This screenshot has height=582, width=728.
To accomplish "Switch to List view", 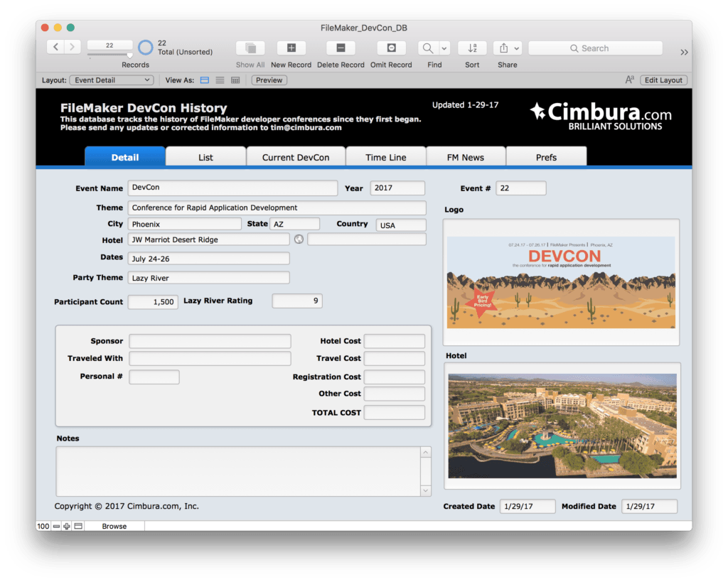I will pos(220,80).
